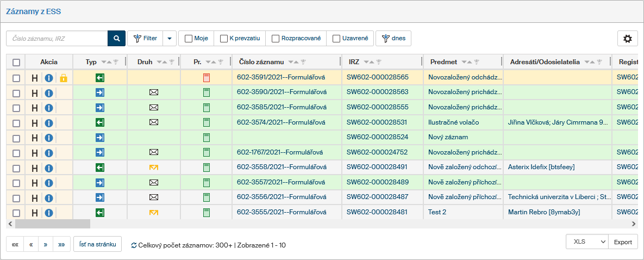The image size is (644, 260).
Task: Click the info icon in the first row
Action: (48, 78)
